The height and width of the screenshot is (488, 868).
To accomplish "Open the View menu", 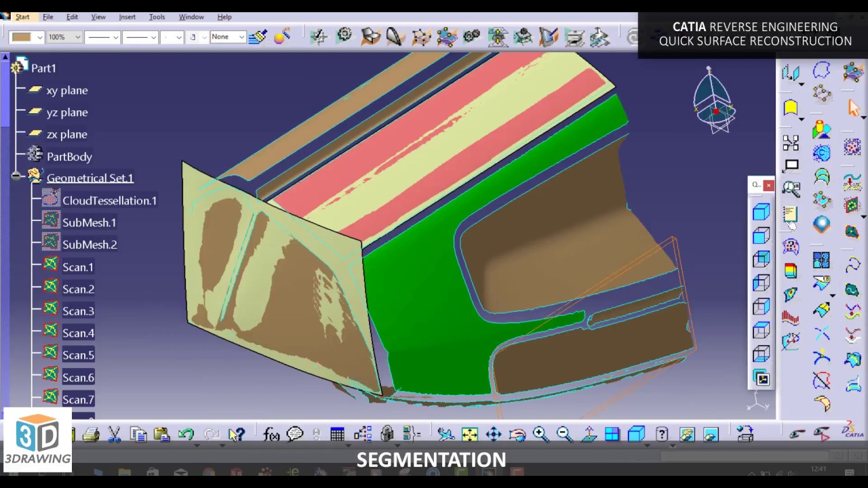I will (x=98, y=17).
